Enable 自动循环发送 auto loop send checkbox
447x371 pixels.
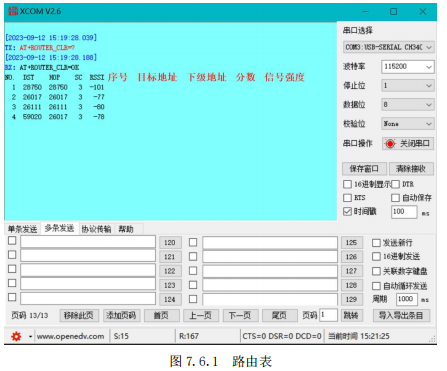coord(376,286)
